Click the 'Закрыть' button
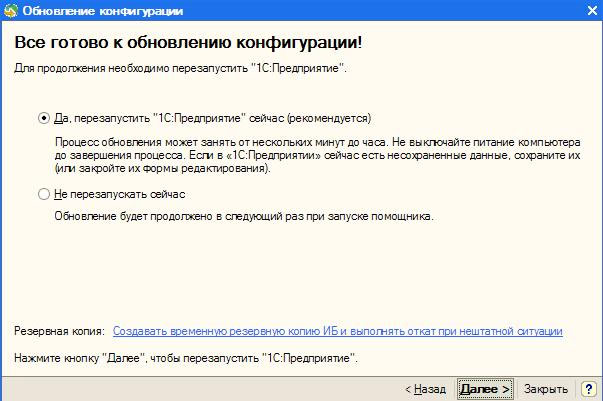 545,389
